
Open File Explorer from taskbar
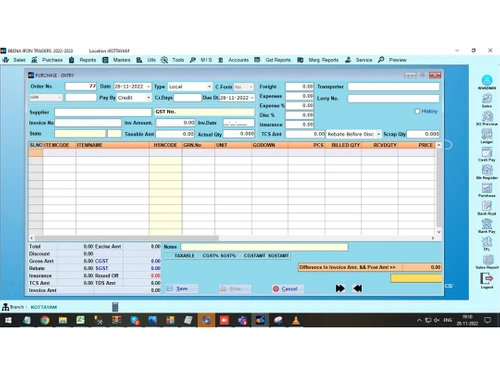tap(63, 320)
